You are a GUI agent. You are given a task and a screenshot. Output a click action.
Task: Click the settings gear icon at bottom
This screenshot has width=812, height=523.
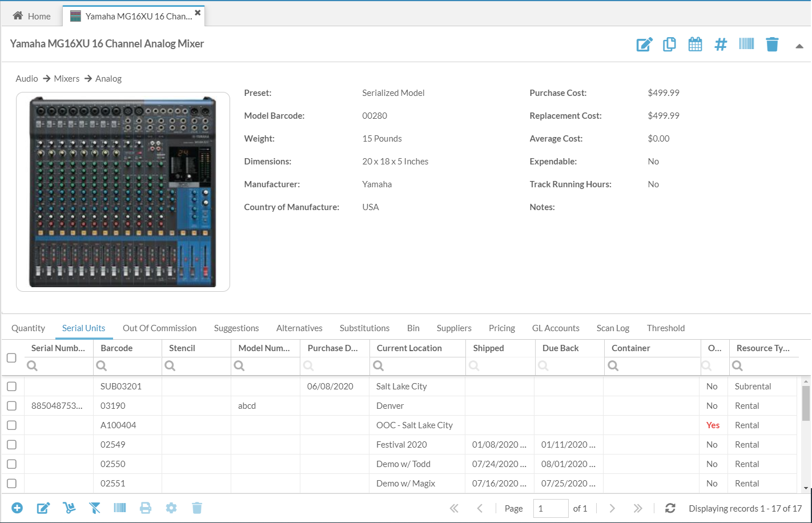[x=171, y=508]
